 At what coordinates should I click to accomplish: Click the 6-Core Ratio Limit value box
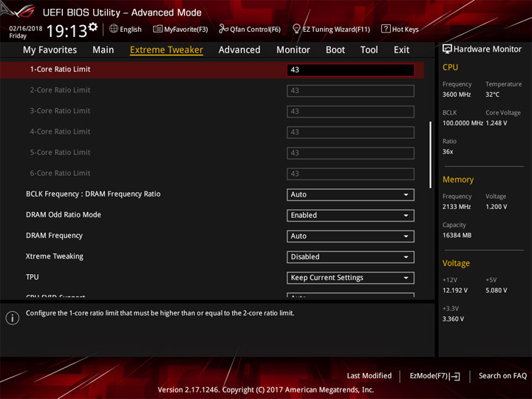tap(350, 174)
